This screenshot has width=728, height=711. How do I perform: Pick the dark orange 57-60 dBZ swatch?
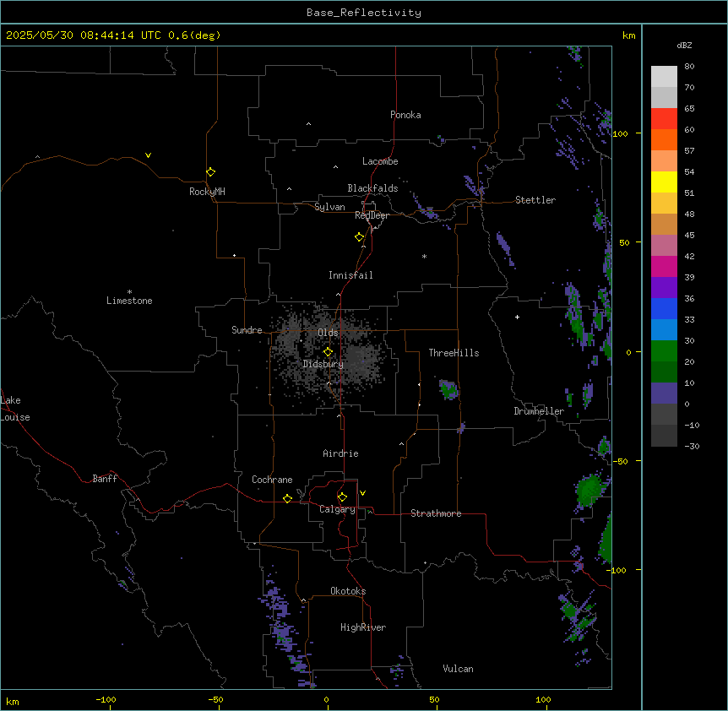pos(664,139)
